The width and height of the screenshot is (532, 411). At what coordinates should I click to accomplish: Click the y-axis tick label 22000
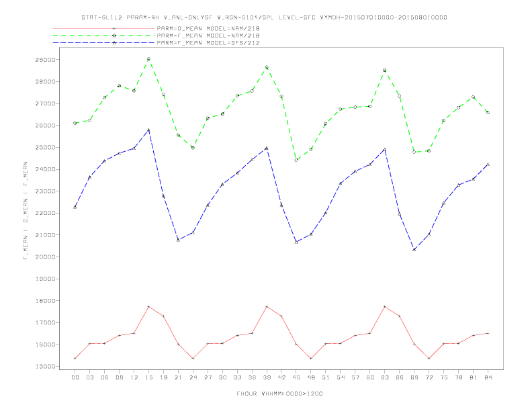[x=45, y=213]
